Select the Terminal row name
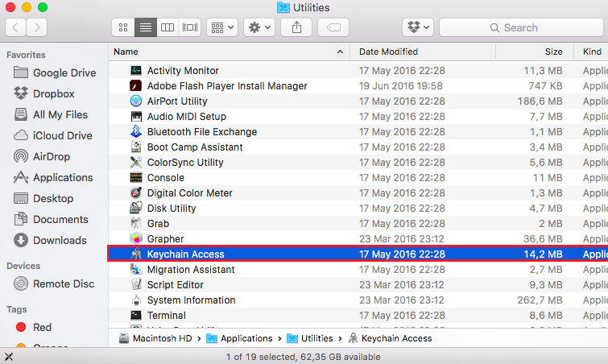 click(167, 315)
